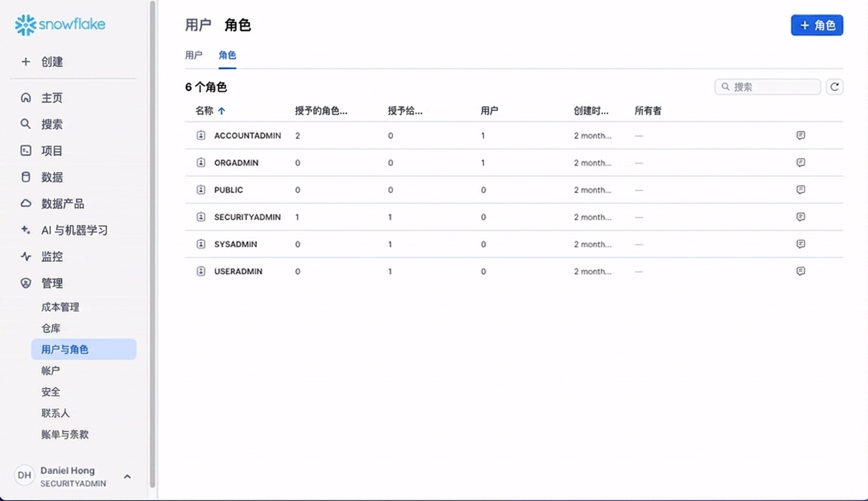
Task: Click SECURITYADMIN role label under Daniel Hong
Action: [74, 484]
